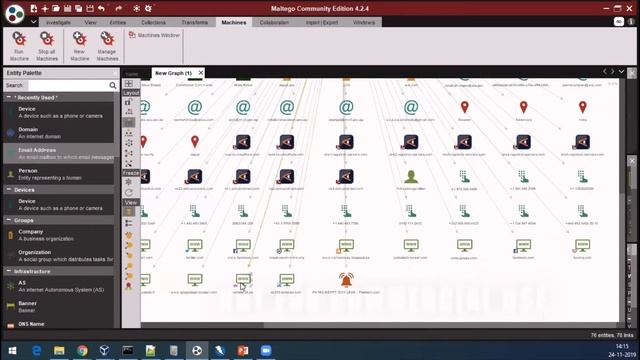This screenshot has height=360, width=640.
Task: Select DNS Name entity in palette
Action: pos(59,324)
